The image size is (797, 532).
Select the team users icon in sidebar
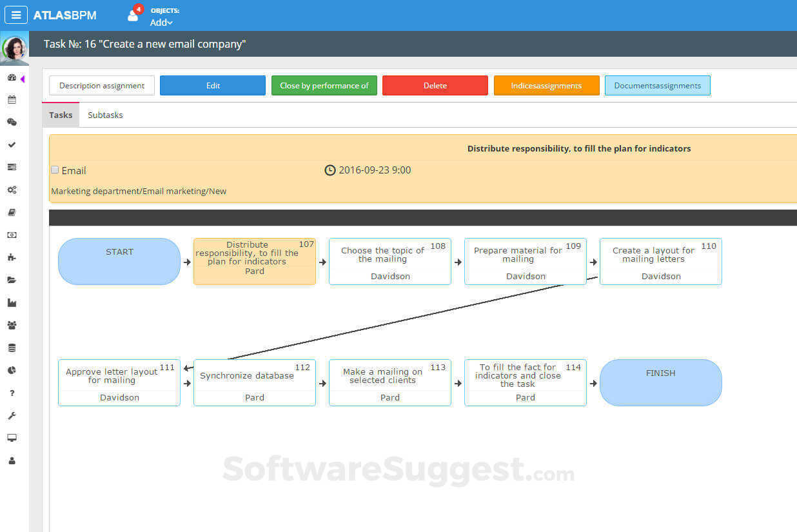point(12,324)
